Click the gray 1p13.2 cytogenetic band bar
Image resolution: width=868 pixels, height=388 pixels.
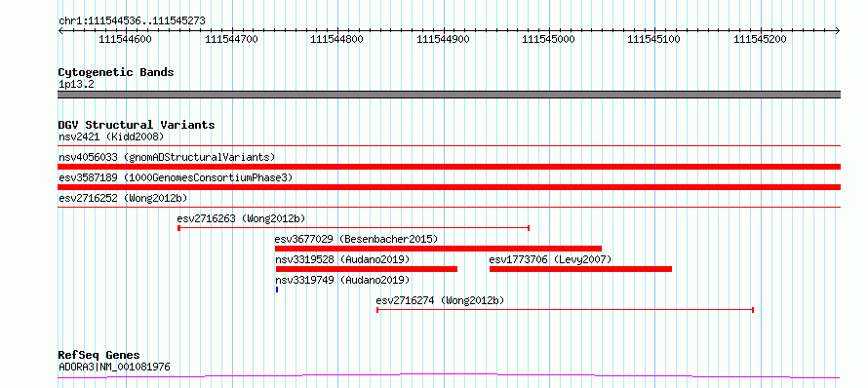pos(449,95)
